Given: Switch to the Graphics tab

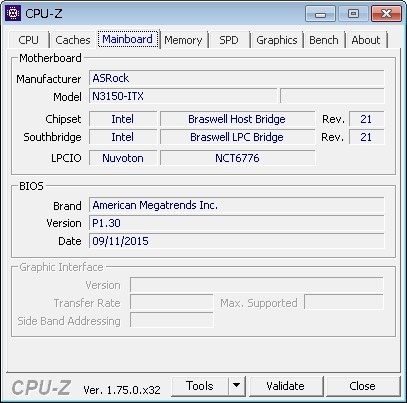Looking at the screenshot, I should 277,40.
